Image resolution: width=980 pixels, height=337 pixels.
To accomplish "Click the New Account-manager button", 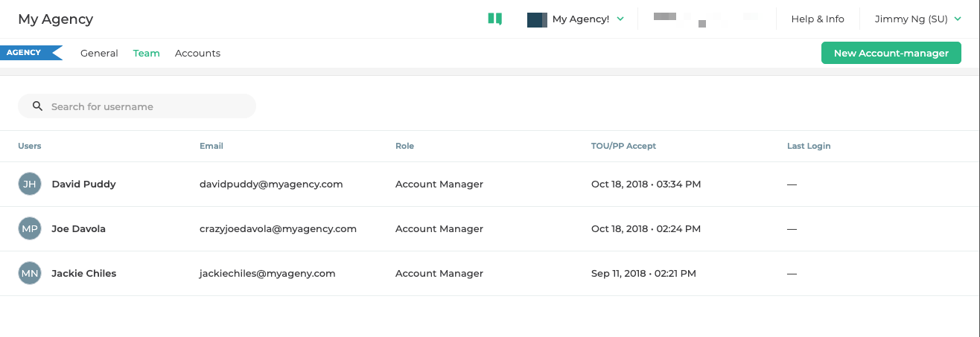I will (891, 53).
